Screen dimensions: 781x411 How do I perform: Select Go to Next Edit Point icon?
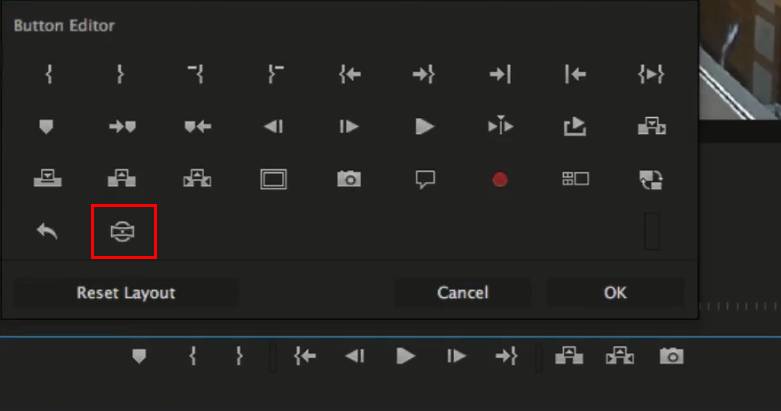(x=499, y=74)
